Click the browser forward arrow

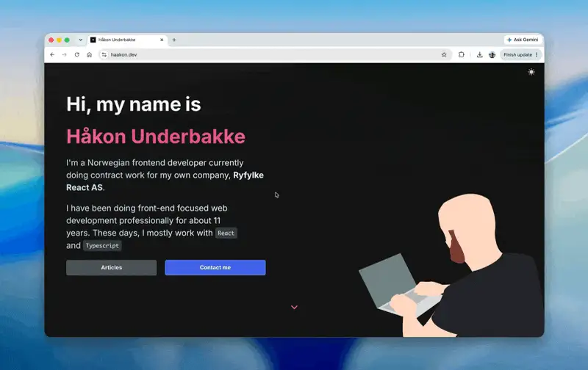[x=65, y=54]
